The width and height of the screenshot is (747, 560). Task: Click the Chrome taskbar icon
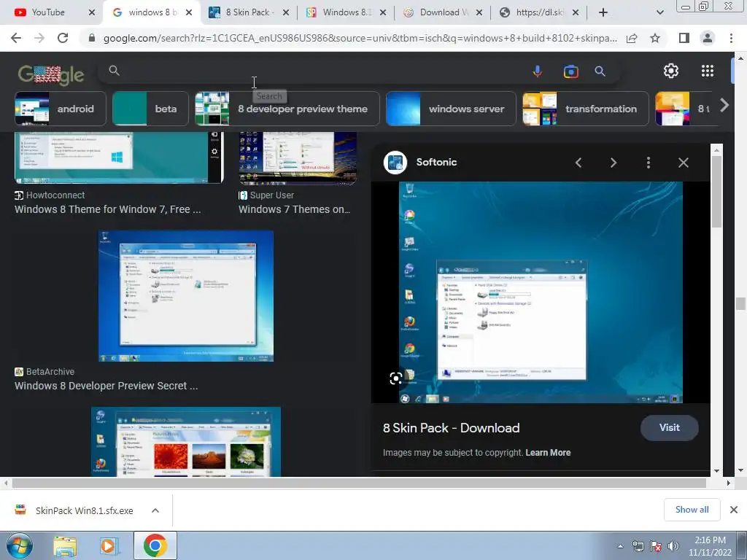pyautogui.click(x=155, y=545)
